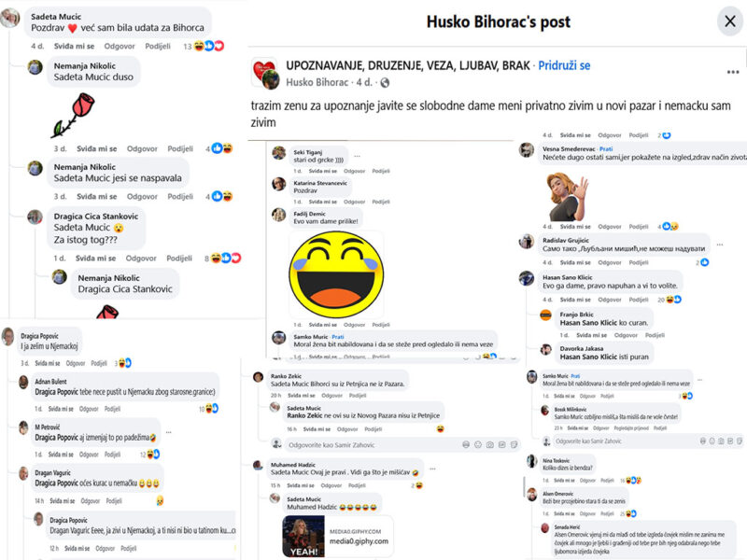
Task: Click the waving avatar sticker image
Action: 567,196
